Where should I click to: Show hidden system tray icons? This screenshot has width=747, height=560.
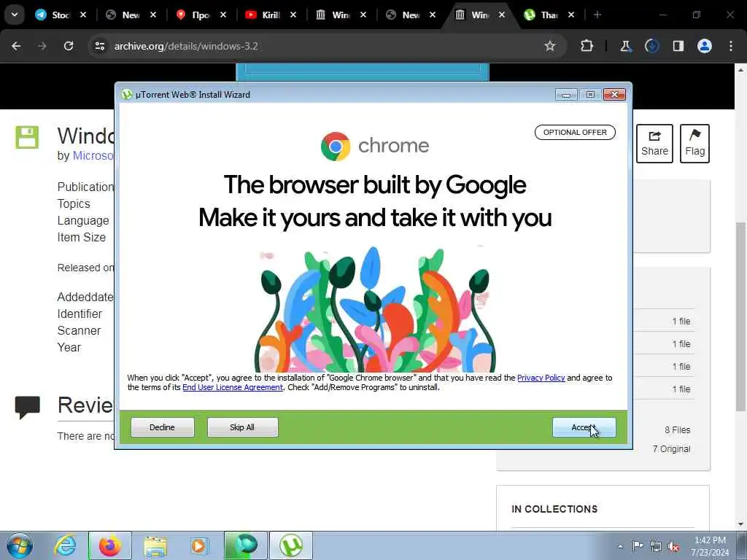click(620, 546)
